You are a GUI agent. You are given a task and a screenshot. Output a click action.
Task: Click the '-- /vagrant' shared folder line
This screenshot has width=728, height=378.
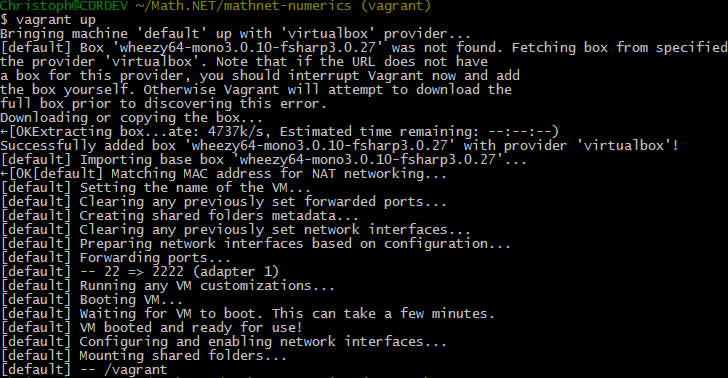pyautogui.click(x=84, y=370)
